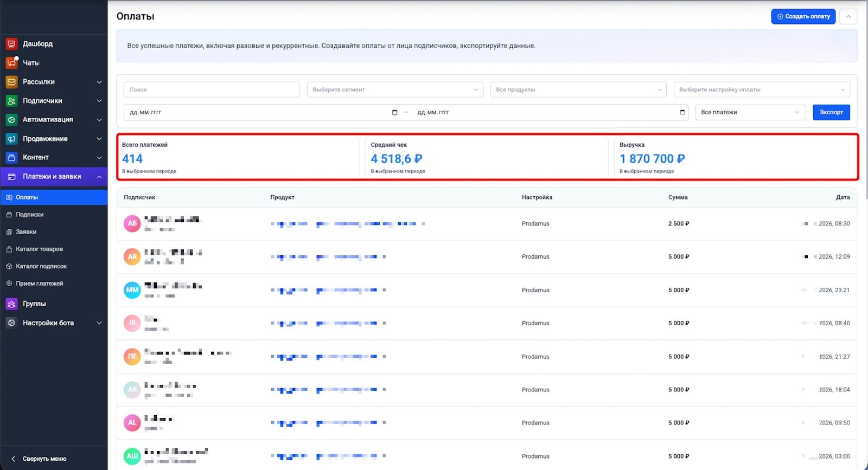Click the Автоматизация icon
The height and width of the screenshot is (470, 868).
point(11,120)
